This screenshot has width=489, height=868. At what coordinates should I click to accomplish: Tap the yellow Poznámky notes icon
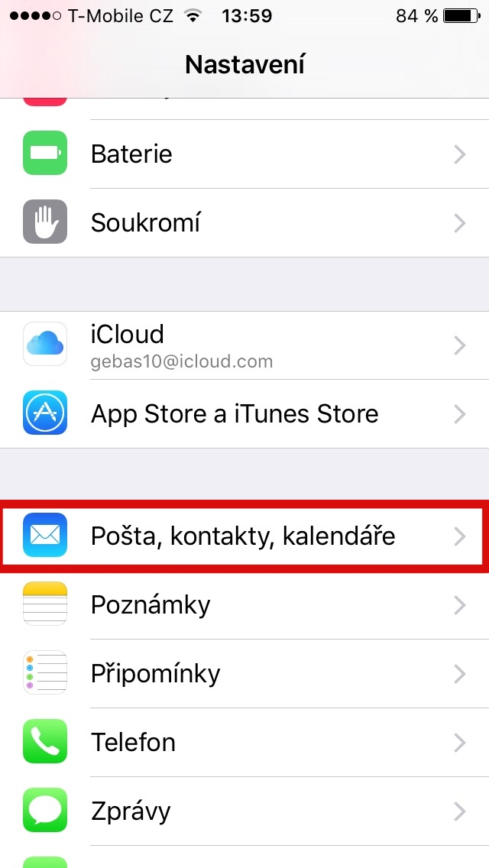tap(45, 604)
